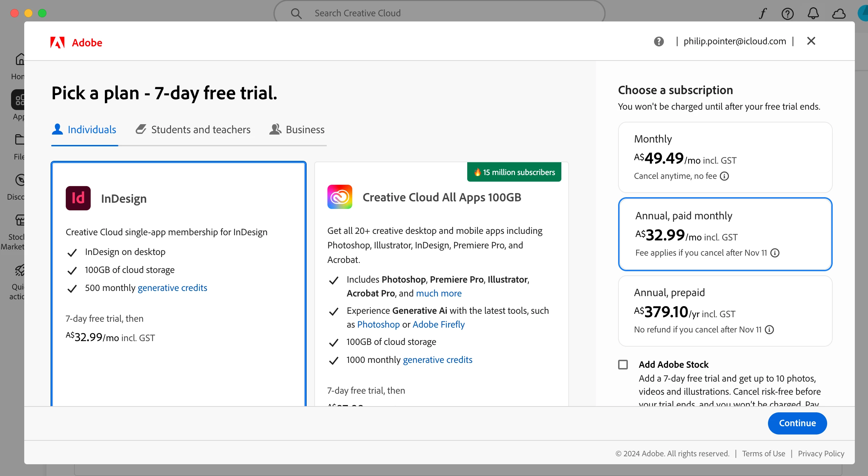This screenshot has width=868, height=476.
Task: Click info icon next to Fee applies notice
Action: click(x=775, y=253)
